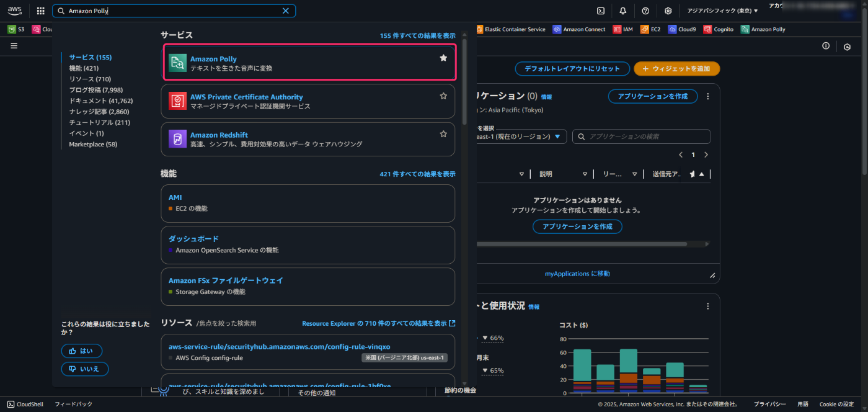Open cost widget three-dot menu
Viewport: 868px width, 412px height.
(708, 306)
